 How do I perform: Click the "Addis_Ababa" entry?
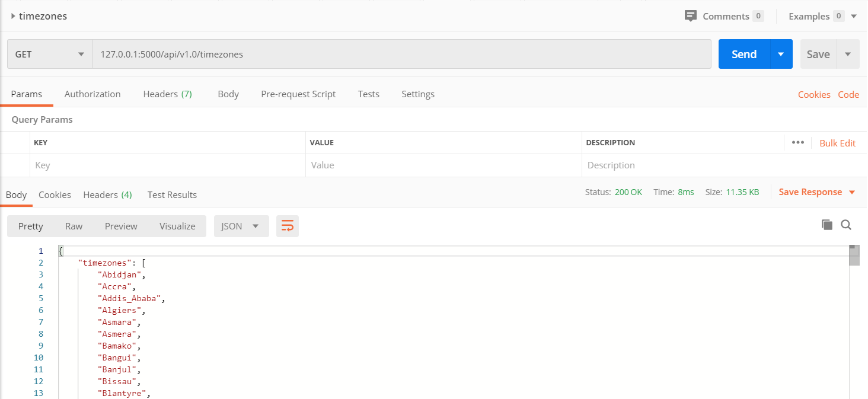coord(129,298)
